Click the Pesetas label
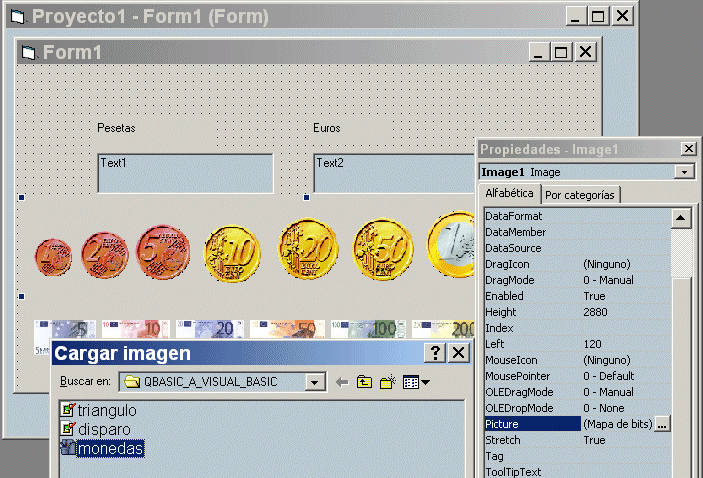Viewport: 703px width, 478px height. point(116,128)
